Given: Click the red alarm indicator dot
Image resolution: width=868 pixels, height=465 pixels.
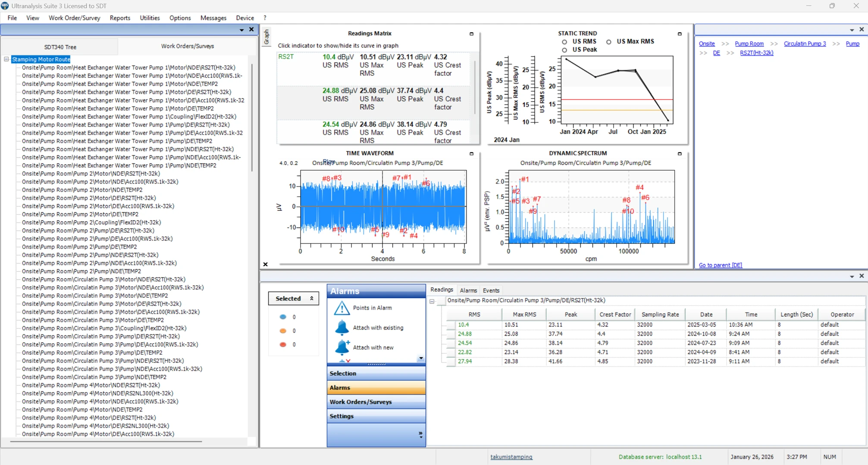Looking at the screenshot, I should click(283, 344).
